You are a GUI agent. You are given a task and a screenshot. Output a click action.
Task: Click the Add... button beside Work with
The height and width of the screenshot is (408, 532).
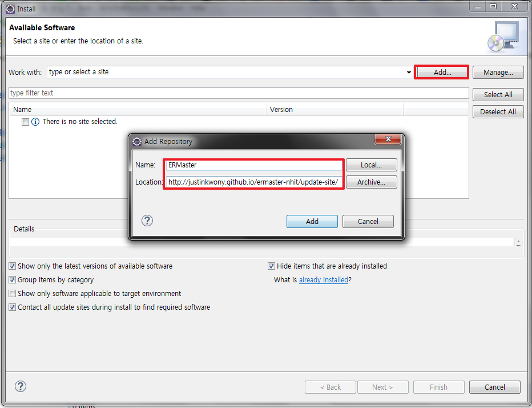(442, 73)
